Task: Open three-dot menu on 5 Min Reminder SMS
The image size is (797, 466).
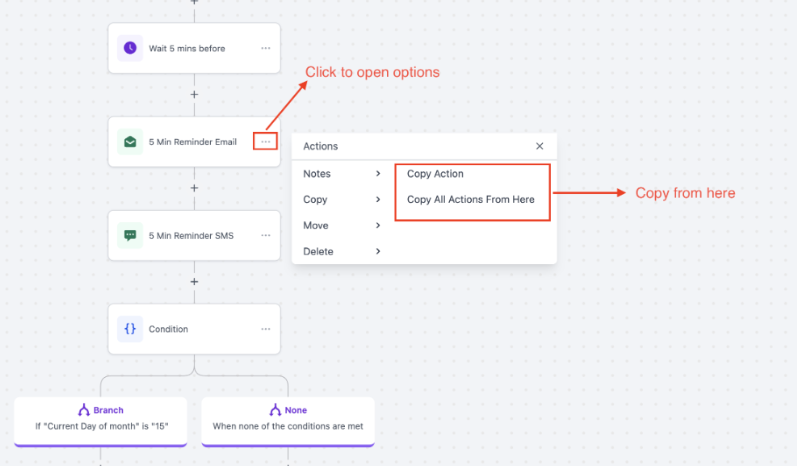Action: 265,236
